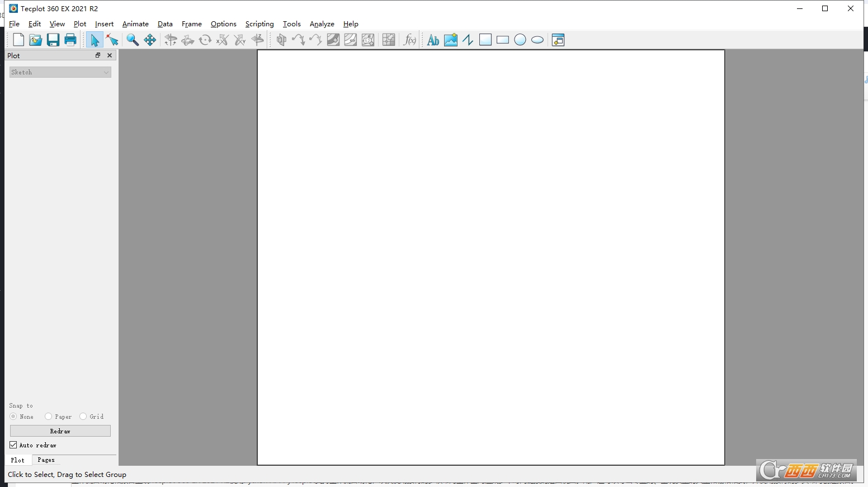868x487 pixels.
Task: Select the remove contour level tool
Action: [351, 40]
